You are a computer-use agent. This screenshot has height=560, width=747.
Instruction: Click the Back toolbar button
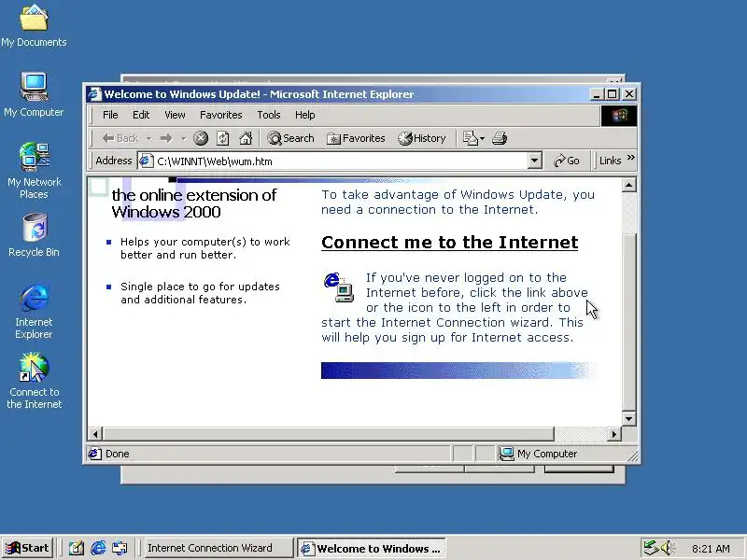(120, 138)
